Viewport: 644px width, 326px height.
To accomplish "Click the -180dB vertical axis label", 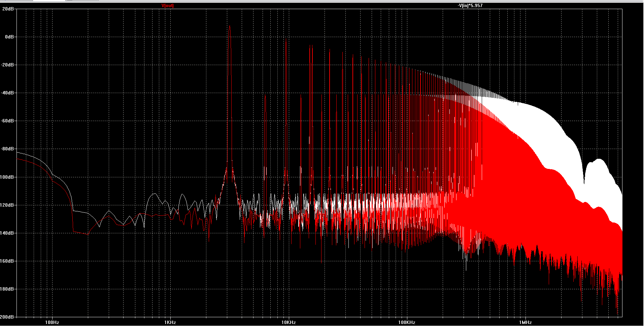I will pos(7,289).
